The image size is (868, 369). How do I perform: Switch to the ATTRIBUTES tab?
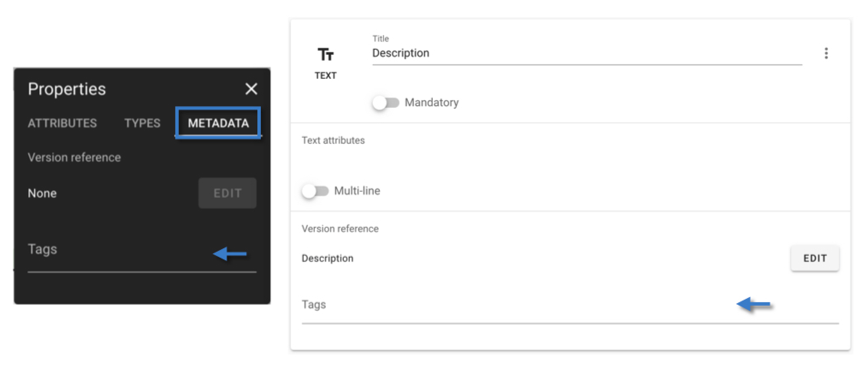[62, 123]
